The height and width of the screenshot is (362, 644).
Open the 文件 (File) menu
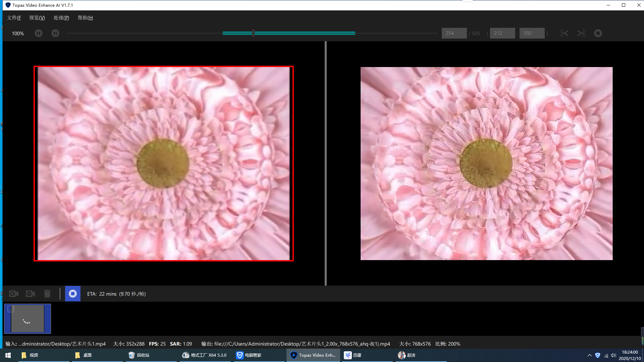click(14, 18)
